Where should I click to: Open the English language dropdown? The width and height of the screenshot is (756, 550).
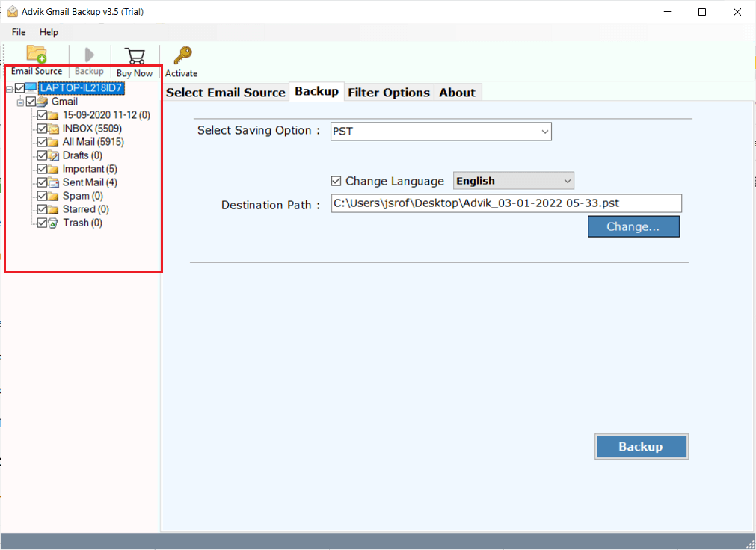[x=514, y=181]
